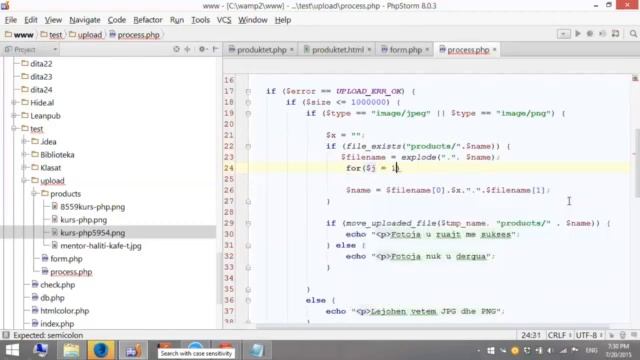The width and height of the screenshot is (640, 360).
Task: Click fold marker on line 22
Action: pos(248,147)
